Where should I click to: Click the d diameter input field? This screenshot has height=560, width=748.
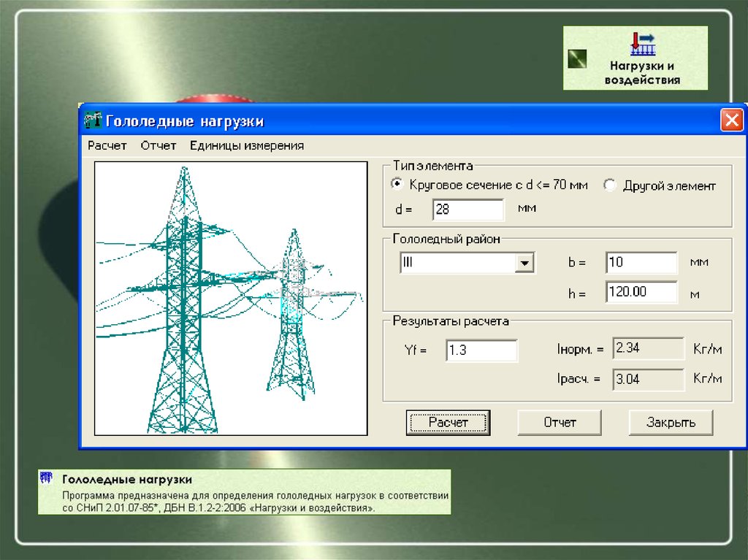click(467, 210)
